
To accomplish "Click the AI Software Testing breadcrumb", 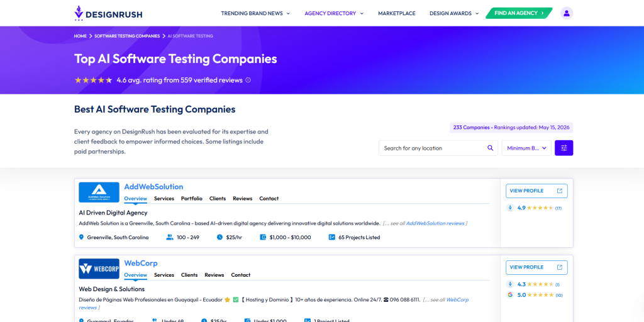I will coord(190,36).
